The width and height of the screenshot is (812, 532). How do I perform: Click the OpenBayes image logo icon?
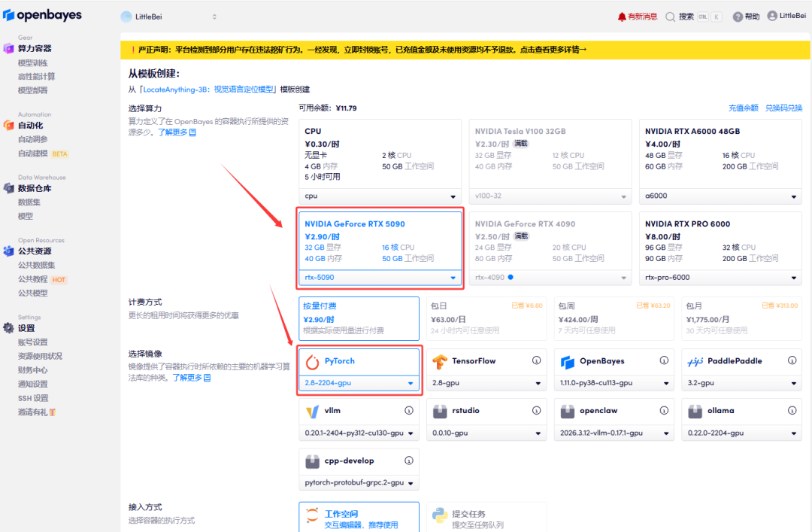[568, 362]
